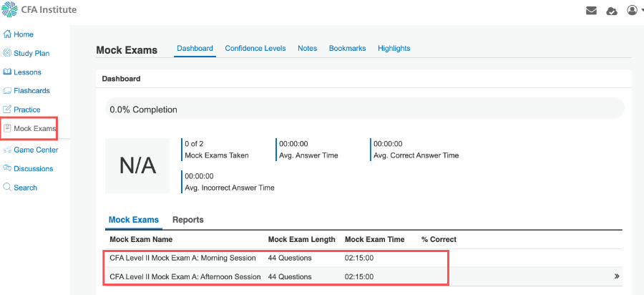Click 44 Questions in Morning Session row
Image resolution: width=644 pixels, height=295 pixels.
pyautogui.click(x=290, y=258)
